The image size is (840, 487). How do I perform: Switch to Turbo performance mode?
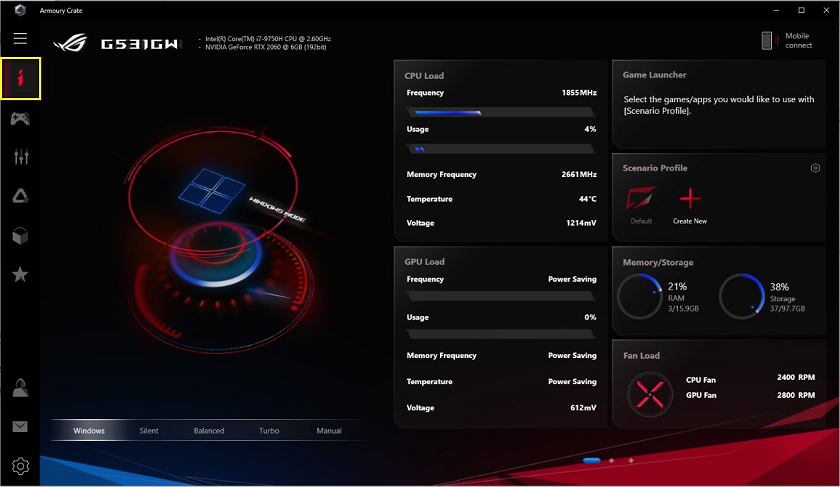269,431
